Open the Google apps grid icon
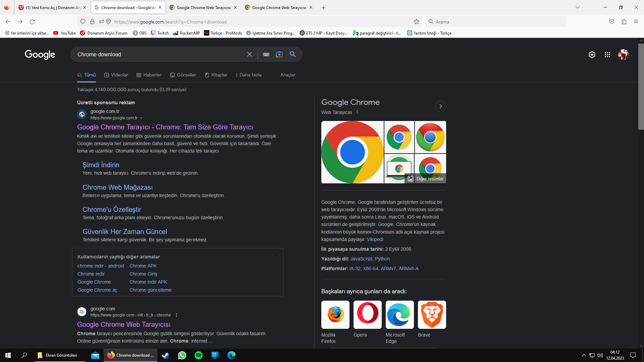This screenshot has width=644, height=362. tap(607, 55)
